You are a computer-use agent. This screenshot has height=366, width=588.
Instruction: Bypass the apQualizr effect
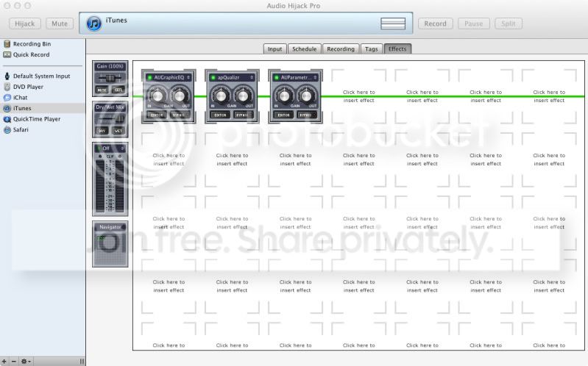(243, 115)
